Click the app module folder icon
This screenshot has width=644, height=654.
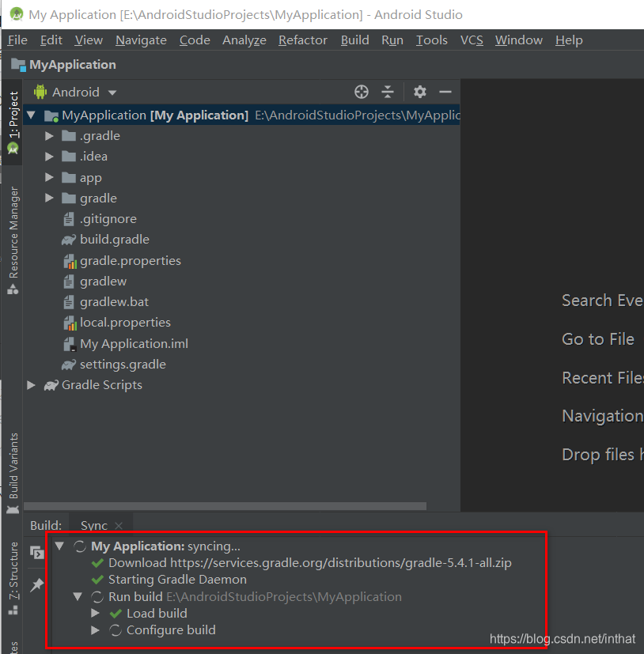click(x=69, y=178)
